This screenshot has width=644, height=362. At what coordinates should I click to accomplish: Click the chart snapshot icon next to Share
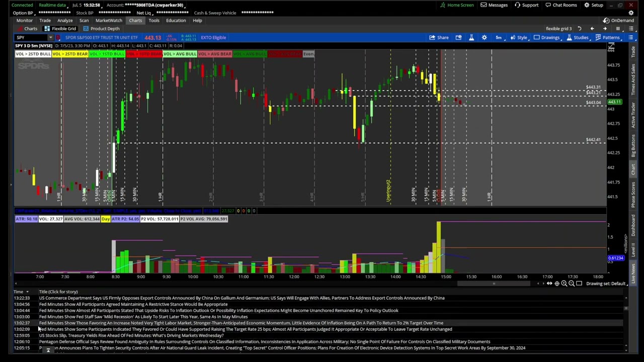[458, 37]
